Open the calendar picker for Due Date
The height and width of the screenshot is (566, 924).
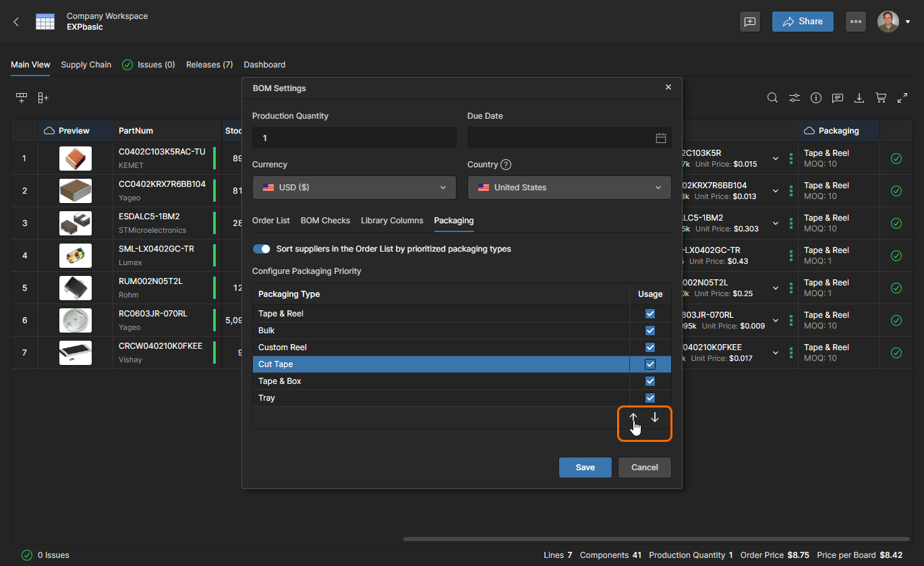click(661, 138)
